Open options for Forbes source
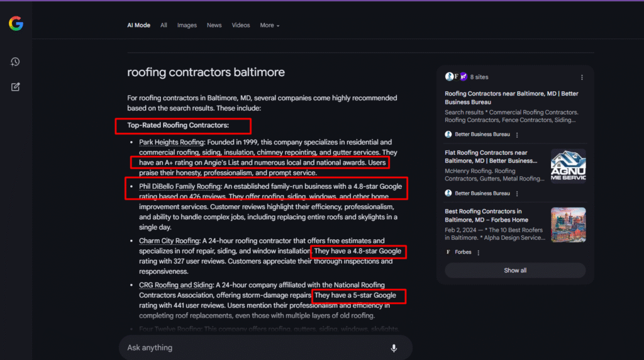The height and width of the screenshot is (360, 644). click(x=478, y=253)
